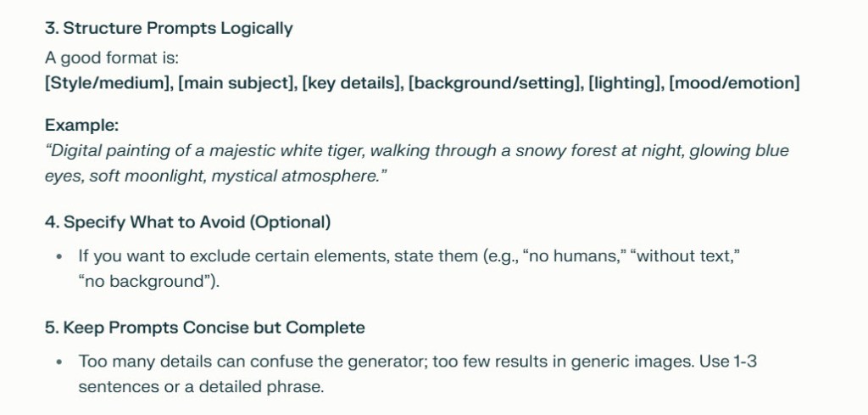The width and height of the screenshot is (868, 415).
Task: Click the "4. Specify What to Avoid (Optional)" heading
Action: [x=187, y=222]
